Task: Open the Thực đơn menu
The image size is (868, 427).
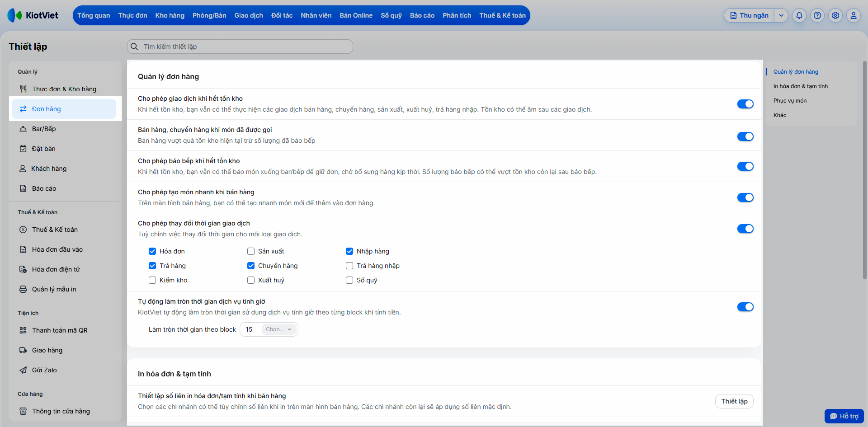Action: pos(132,15)
